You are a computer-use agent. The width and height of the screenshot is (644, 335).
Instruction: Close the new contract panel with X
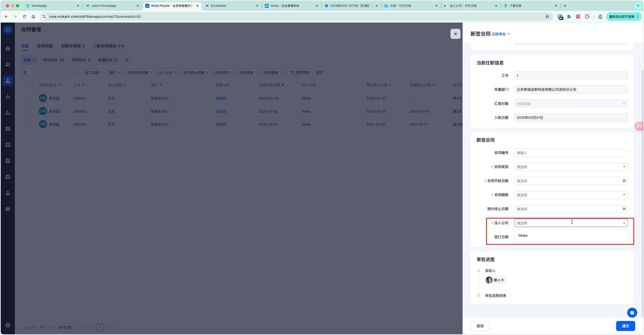pos(455,34)
